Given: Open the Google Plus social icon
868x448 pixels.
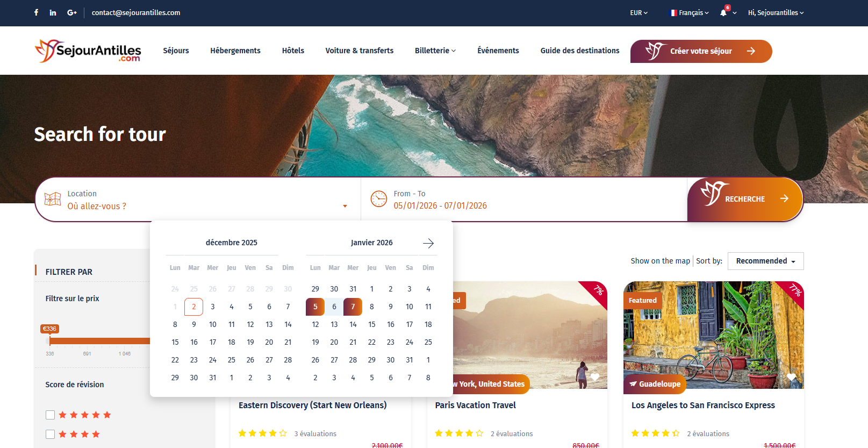Looking at the screenshot, I should [x=72, y=12].
